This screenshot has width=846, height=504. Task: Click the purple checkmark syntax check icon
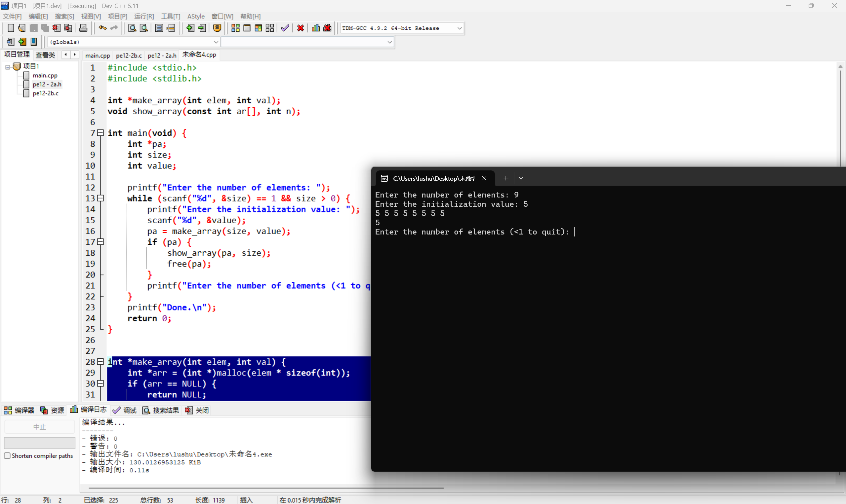[x=285, y=28]
